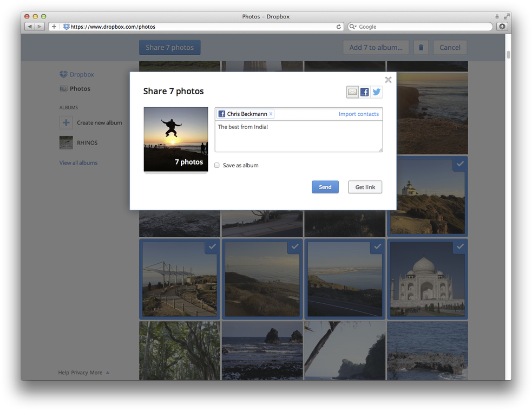Close the Share 7 photos dialog
The width and height of the screenshot is (532, 410).
click(x=388, y=80)
